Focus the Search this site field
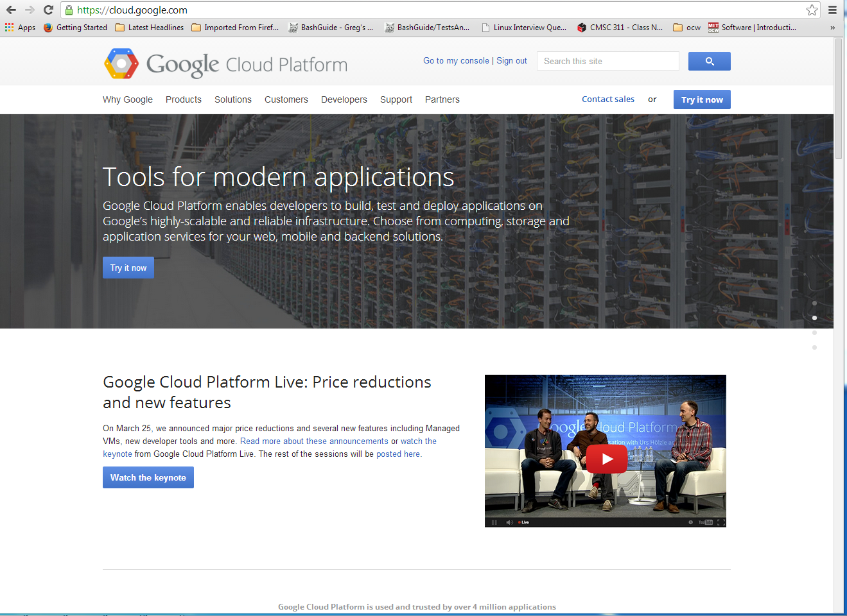 pyautogui.click(x=608, y=61)
